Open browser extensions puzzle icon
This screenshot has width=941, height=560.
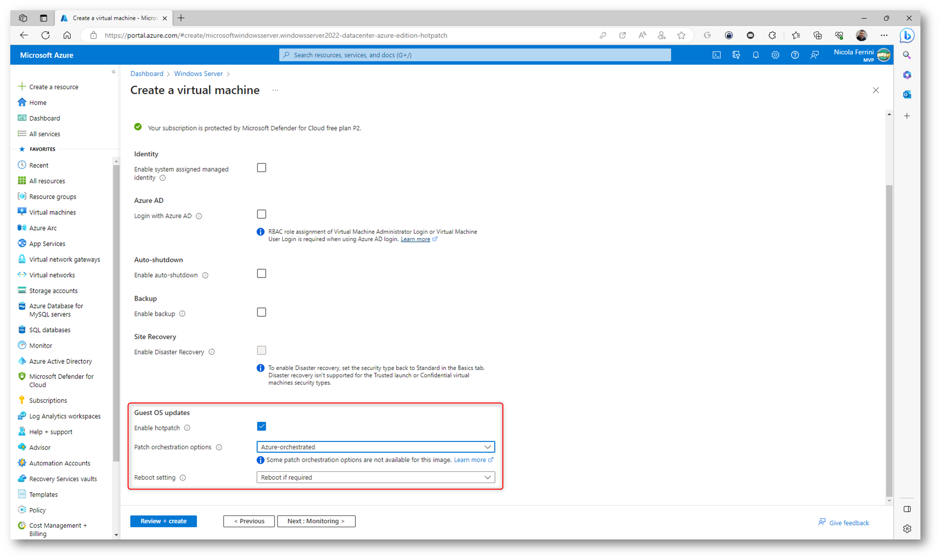[772, 35]
